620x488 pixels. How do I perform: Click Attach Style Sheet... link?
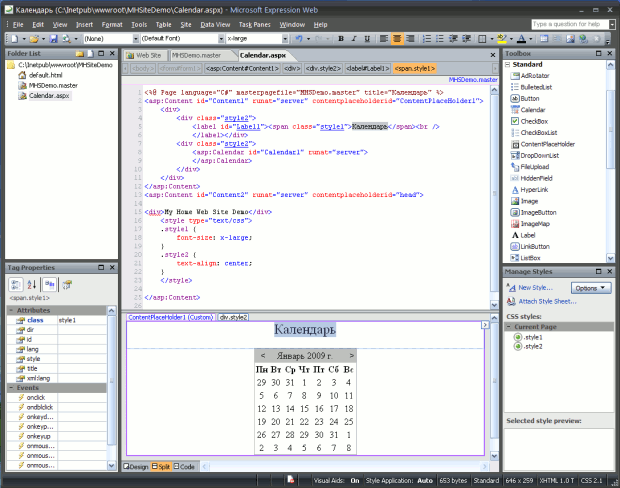pos(546,300)
